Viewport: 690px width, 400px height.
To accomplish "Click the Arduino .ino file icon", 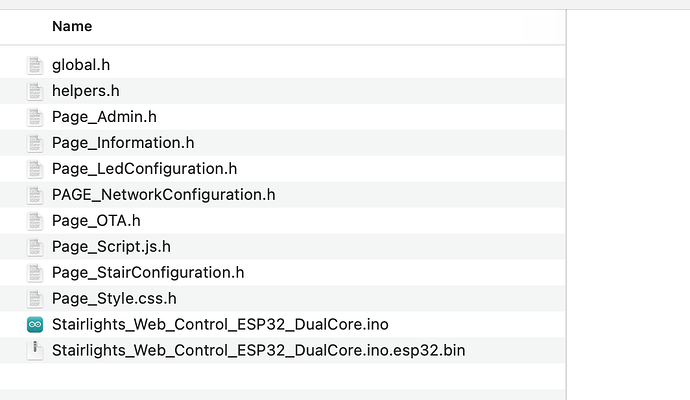I will point(35,325).
